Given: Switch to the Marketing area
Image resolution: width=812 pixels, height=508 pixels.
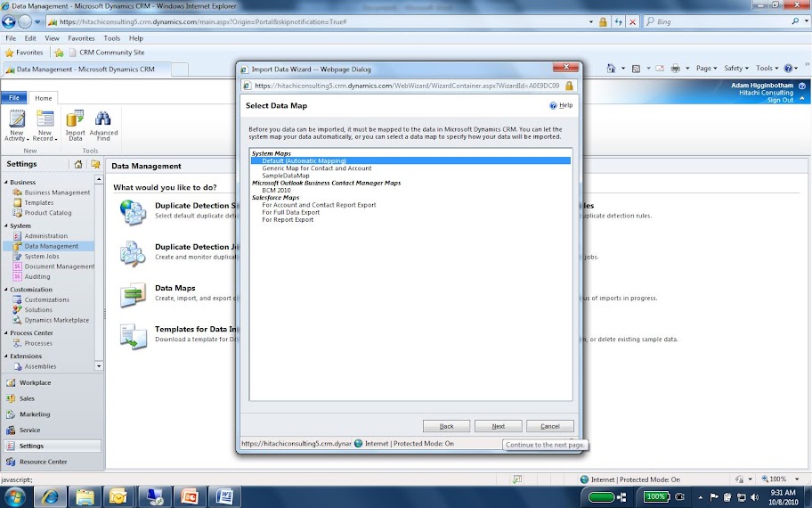Looking at the screenshot, I should 35,414.
